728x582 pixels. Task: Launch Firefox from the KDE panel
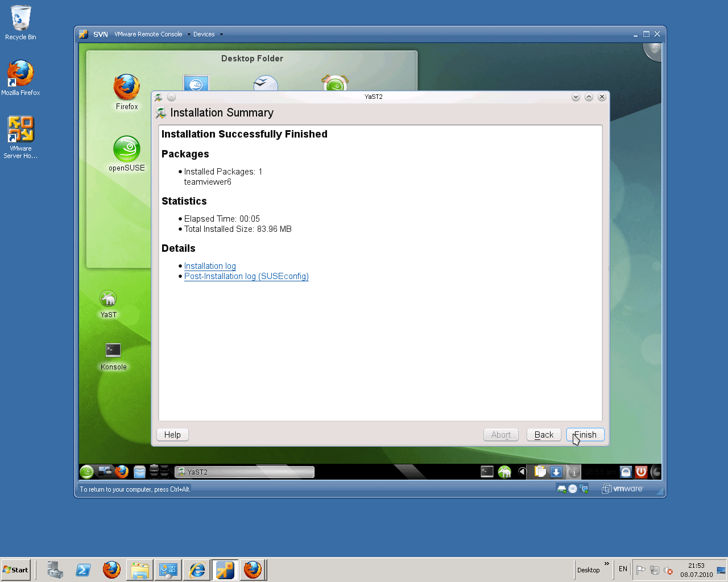[x=122, y=472]
